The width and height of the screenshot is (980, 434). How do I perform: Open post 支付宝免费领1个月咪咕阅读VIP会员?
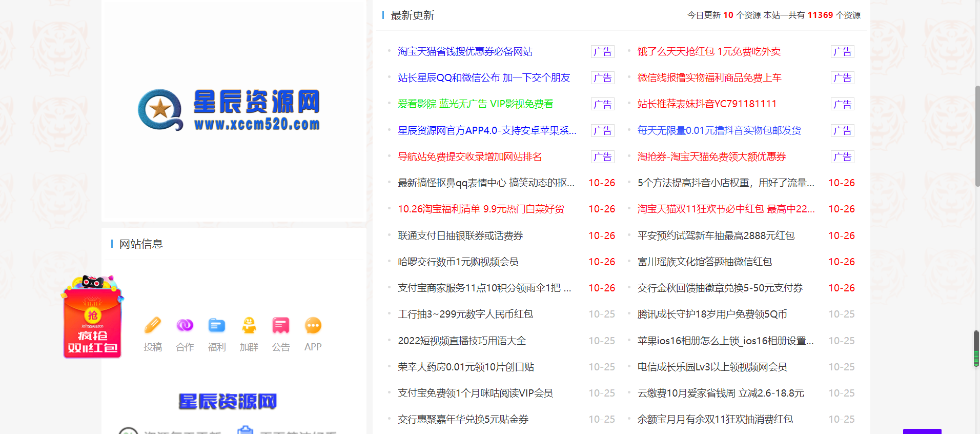(x=475, y=393)
